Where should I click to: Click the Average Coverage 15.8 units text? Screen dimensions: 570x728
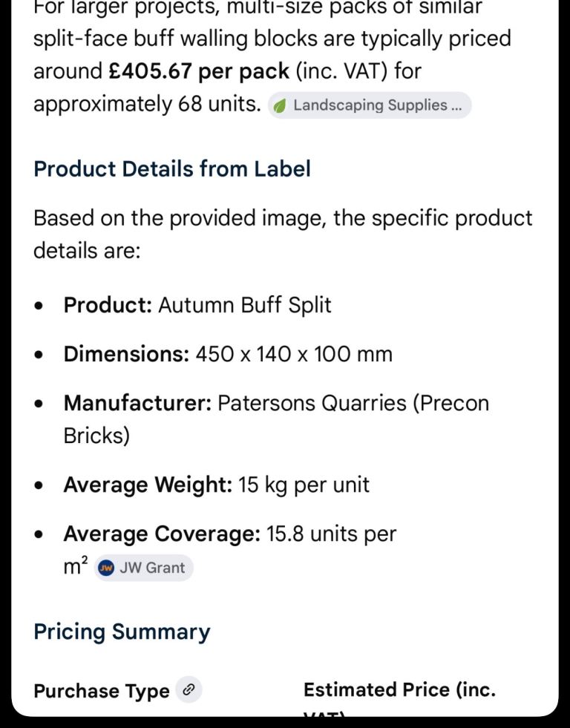tap(230, 534)
